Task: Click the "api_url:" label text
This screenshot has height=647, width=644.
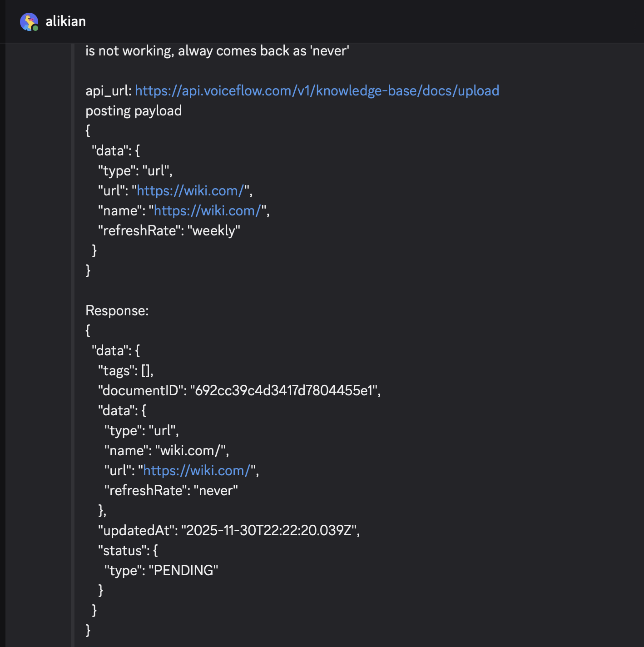Action: [109, 91]
